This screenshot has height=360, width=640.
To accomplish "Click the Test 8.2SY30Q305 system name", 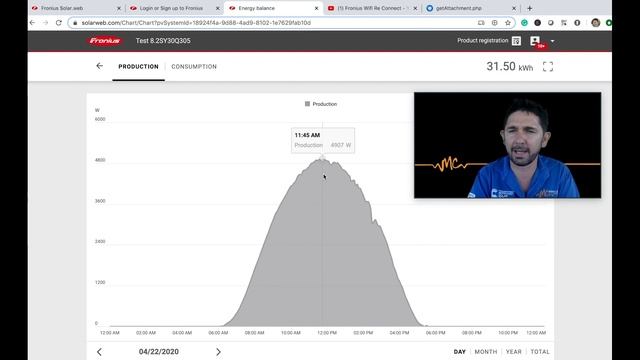I will (x=163, y=41).
